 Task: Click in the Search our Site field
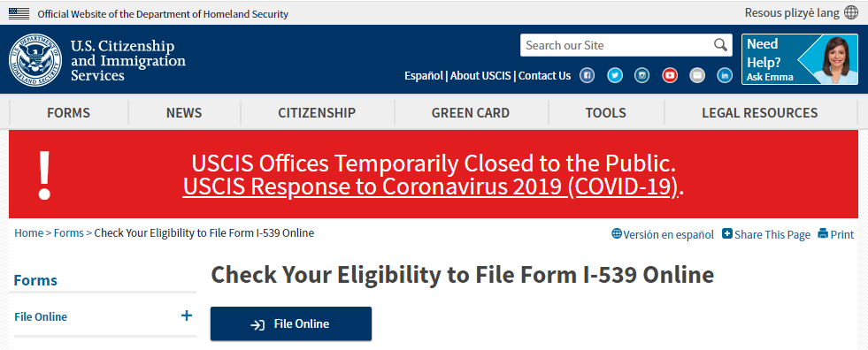click(x=616, y=45)
